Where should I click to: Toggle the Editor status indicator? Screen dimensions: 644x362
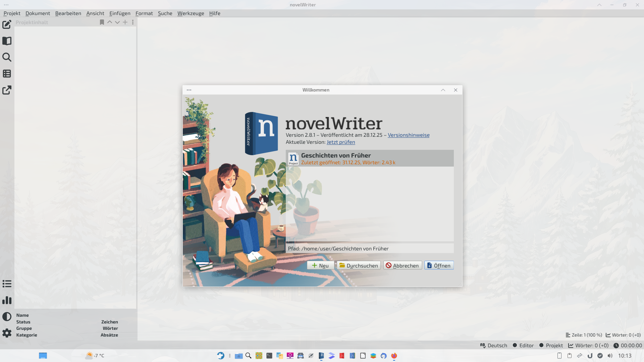[523, 345]
